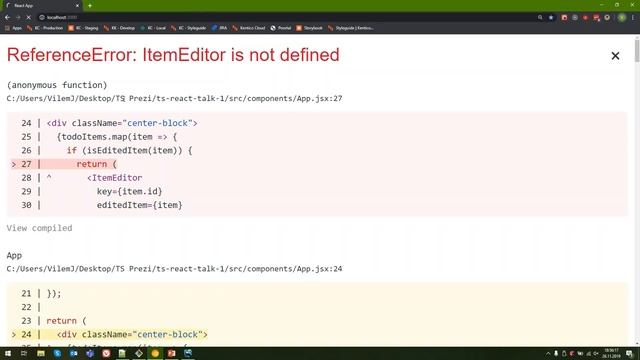Click the '<ItemEditor' code on line 28
This screenshot has width=640, height=360.
coord(114,178)
